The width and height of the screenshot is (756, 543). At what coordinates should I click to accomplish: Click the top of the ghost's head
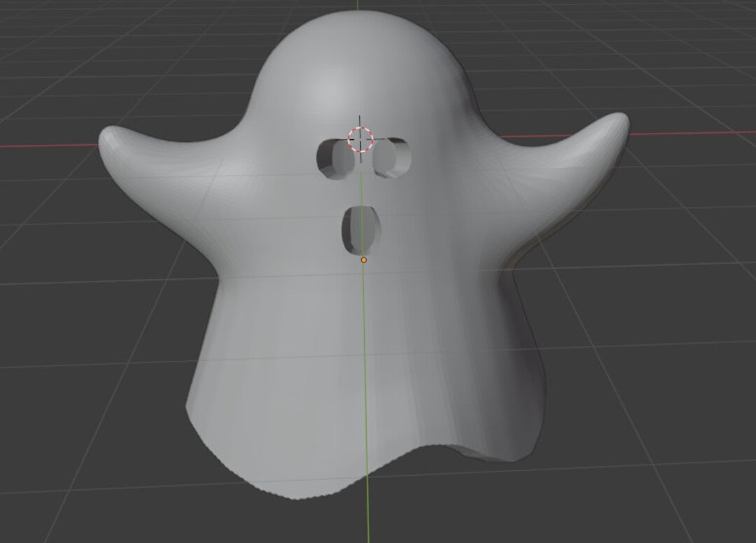pos(357,28)
